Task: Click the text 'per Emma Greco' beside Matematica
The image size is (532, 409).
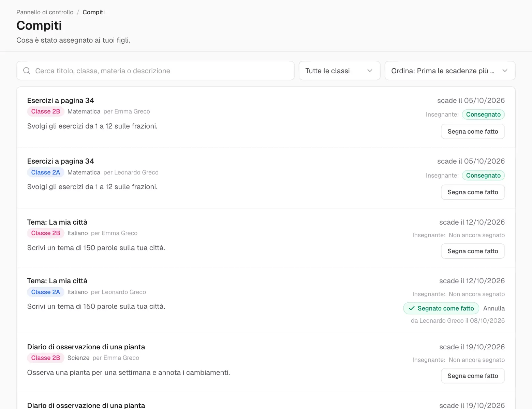Action: pos(127,111)
